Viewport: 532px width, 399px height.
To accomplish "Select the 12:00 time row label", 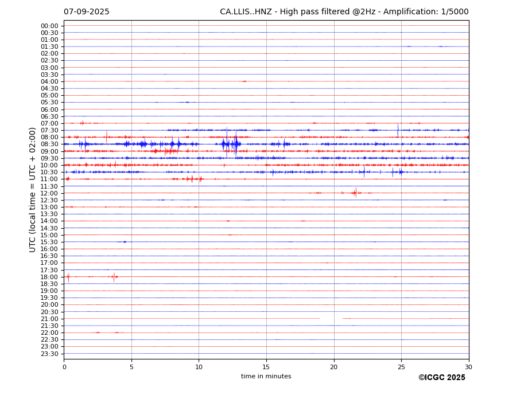I will pyautogui.click(x=49, y=193).
